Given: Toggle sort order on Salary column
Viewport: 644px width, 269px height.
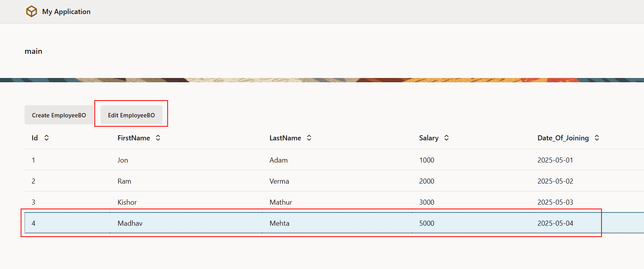Looking at the screenshot, I should click(x=446, y=138).
